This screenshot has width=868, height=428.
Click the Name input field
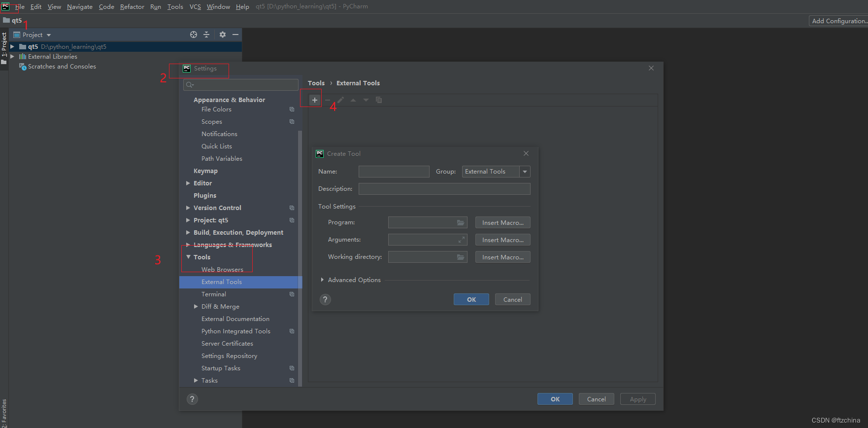coord(394,172)
